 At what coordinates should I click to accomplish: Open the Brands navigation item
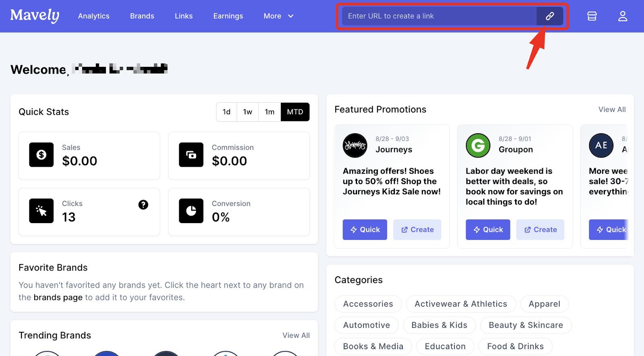142,16
